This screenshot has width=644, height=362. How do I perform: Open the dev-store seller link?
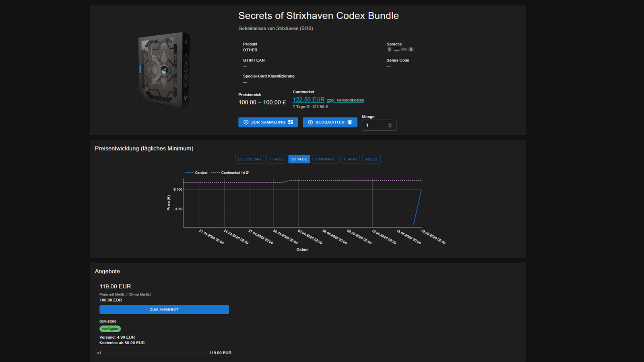coord(108,321)
